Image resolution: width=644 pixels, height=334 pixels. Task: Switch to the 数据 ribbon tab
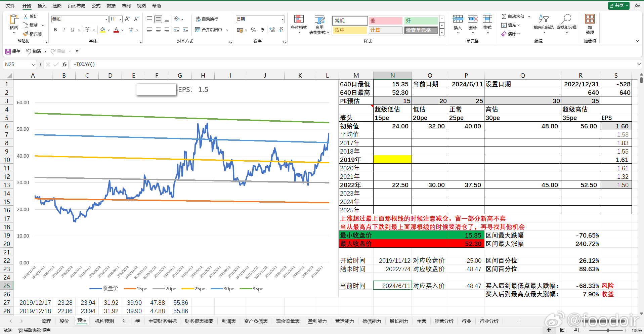click(111, 6)
